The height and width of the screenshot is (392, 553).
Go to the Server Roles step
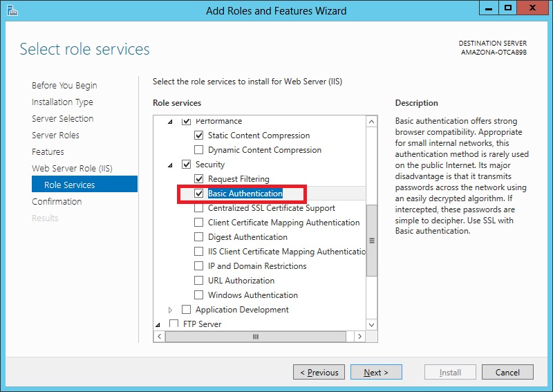click(55, 135)
